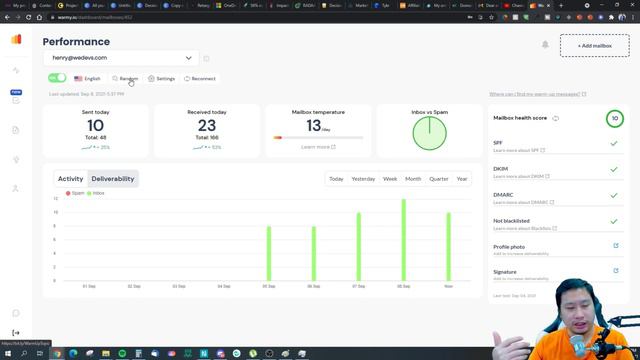
Task: Click the Received today value 23
Action: click(x=207, y=125)
